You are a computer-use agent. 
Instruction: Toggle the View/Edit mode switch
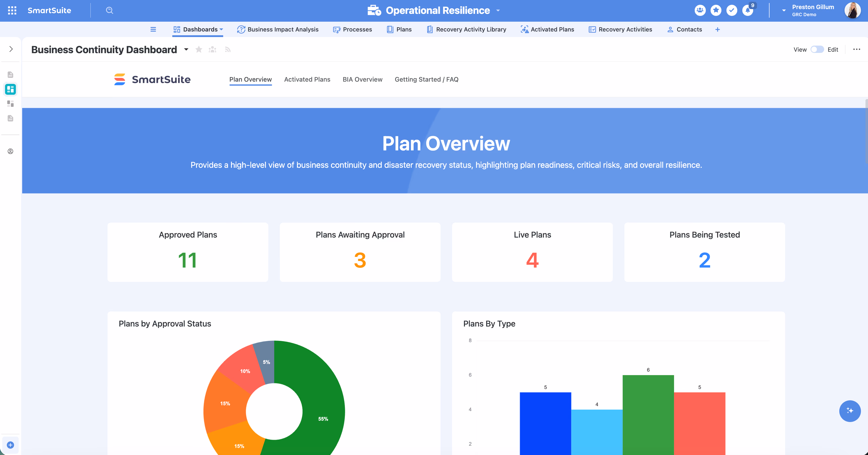(817, 50)
